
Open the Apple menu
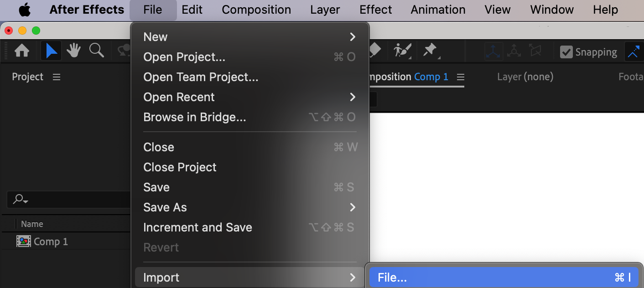(24, 10)
